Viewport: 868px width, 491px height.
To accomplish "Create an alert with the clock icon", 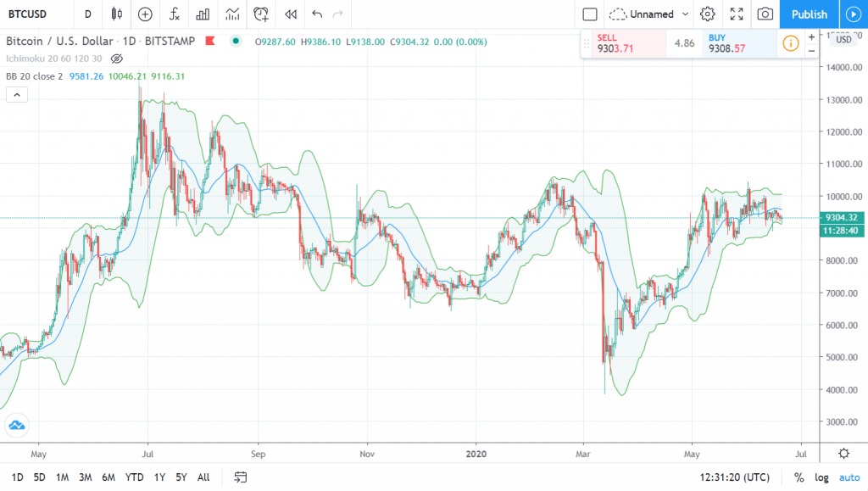I will (261, 14).
